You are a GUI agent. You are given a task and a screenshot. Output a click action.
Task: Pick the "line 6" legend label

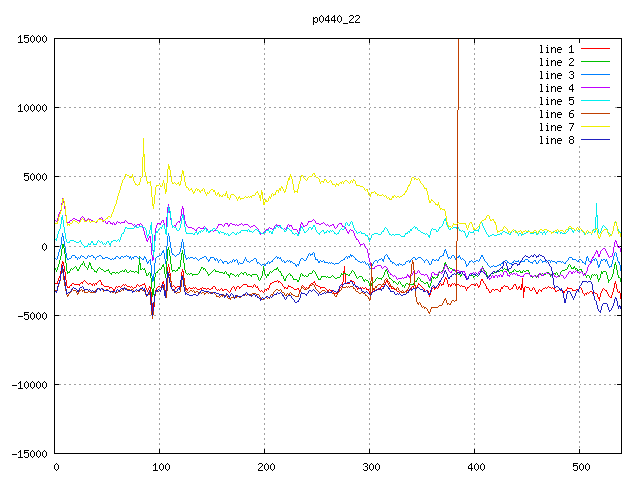point(556,114)
